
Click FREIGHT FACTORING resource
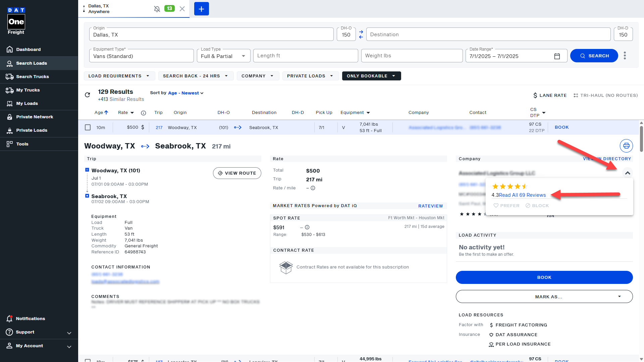tap(518, 325)
